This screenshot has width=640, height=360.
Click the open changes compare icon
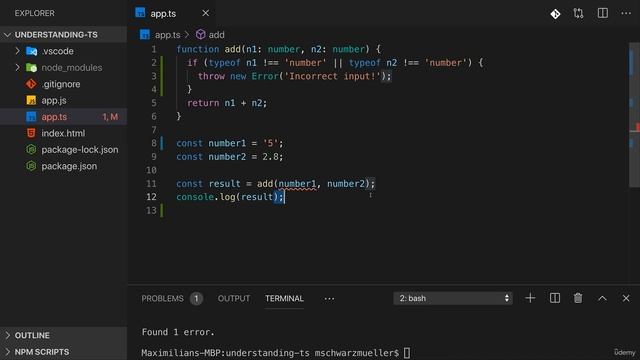tap(578, 13)
